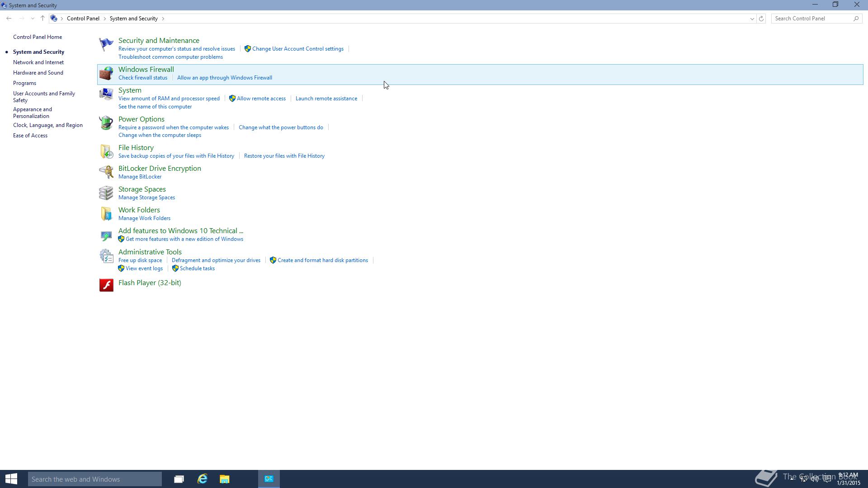Expand the root chevron before Control Panel
The image size is (868, 488).
click(62, 19)
